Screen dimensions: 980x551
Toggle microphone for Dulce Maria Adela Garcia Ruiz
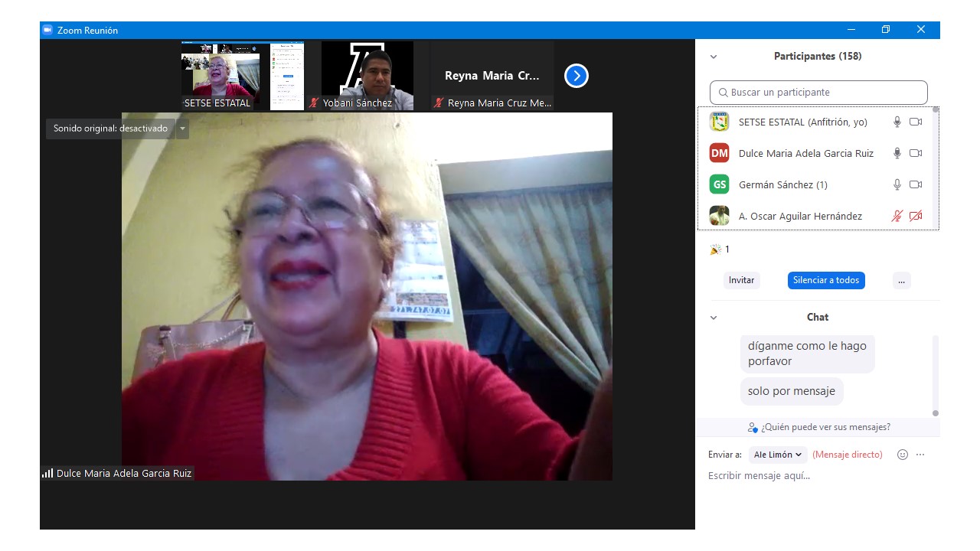[897, 153]
